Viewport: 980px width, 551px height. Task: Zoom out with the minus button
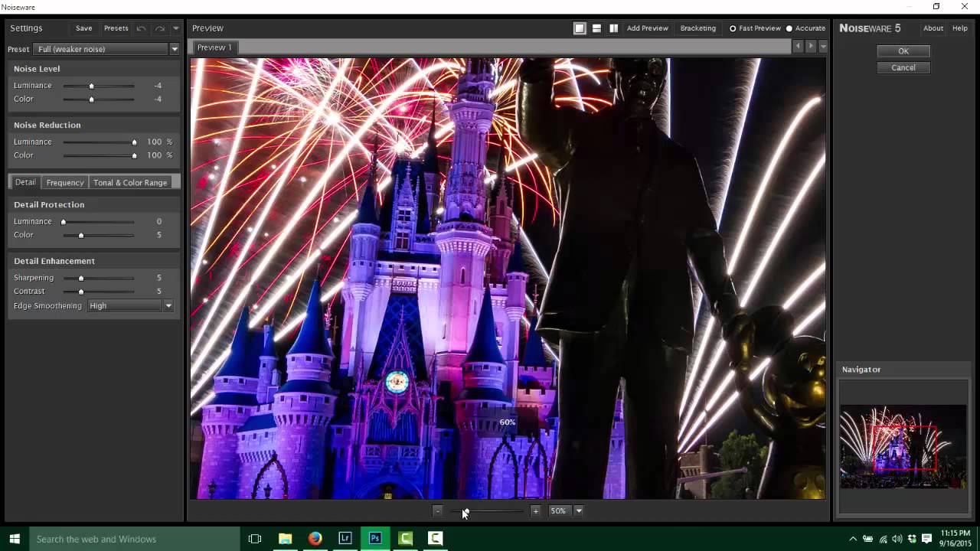[437, 510]
